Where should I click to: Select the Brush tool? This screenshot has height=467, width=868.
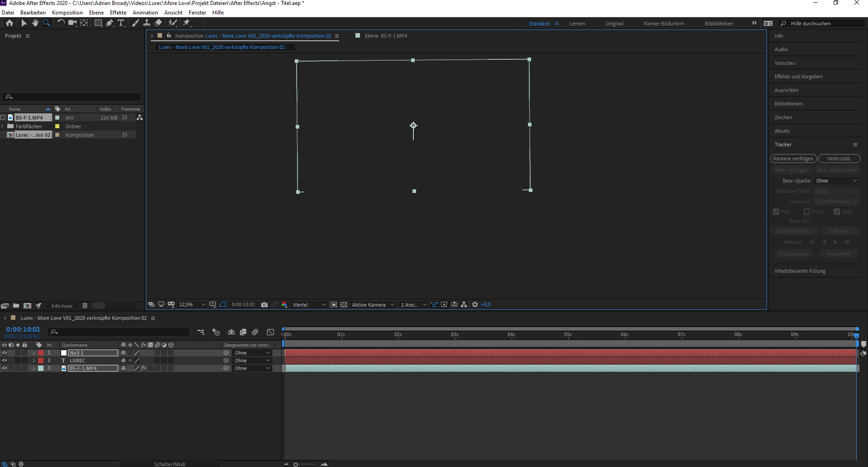tap(135, 23)
